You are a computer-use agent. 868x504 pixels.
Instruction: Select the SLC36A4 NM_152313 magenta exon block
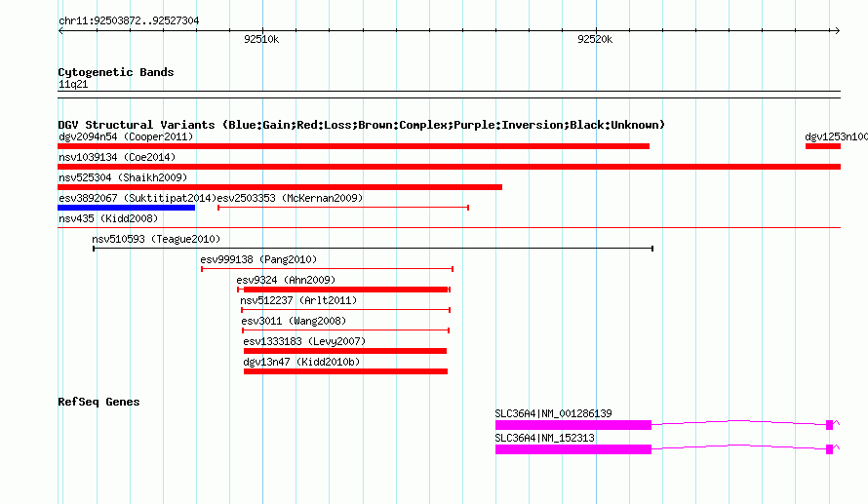tap(572, 449)
